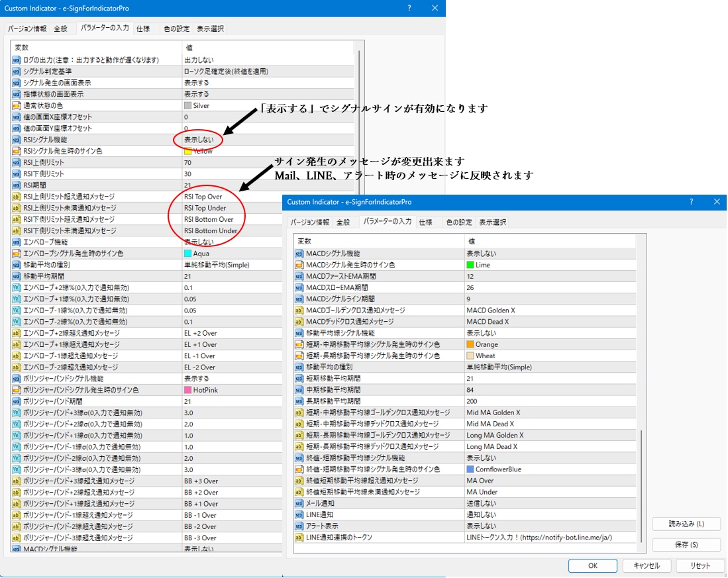This screenshot has height=578, width=728.
Task: Click string icon beside エンベロープ-2線超え通知メッセージ
Action: 17,367
